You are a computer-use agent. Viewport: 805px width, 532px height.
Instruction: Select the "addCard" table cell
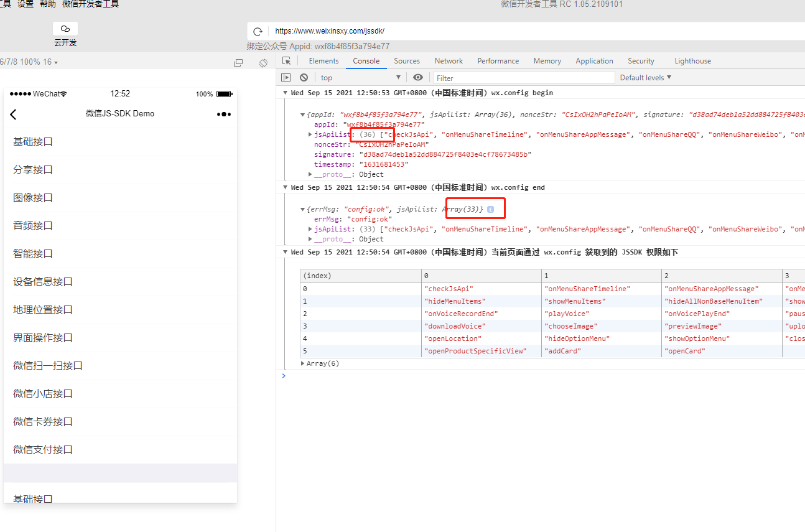coord(602,351)
